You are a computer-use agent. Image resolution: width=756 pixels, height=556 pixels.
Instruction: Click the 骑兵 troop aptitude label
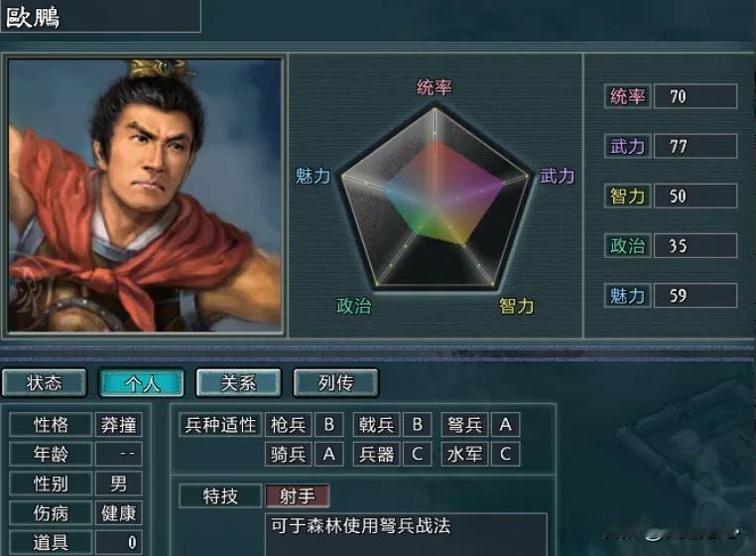click(289, 454)
